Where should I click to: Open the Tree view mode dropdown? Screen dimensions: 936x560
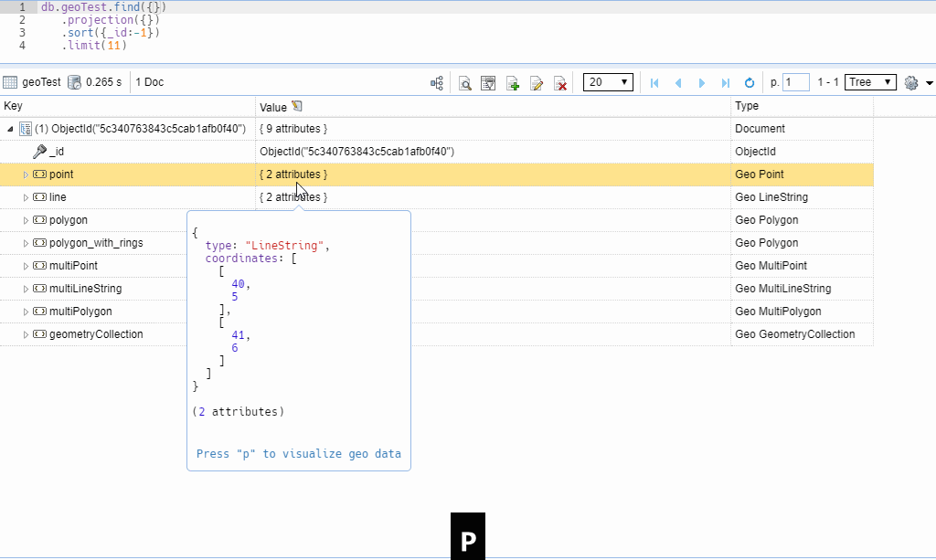[x=870, y=82]
